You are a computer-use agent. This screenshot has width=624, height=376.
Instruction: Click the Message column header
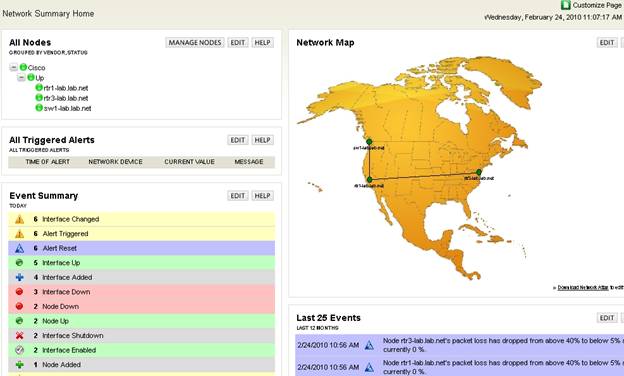(x=249, y=162)
